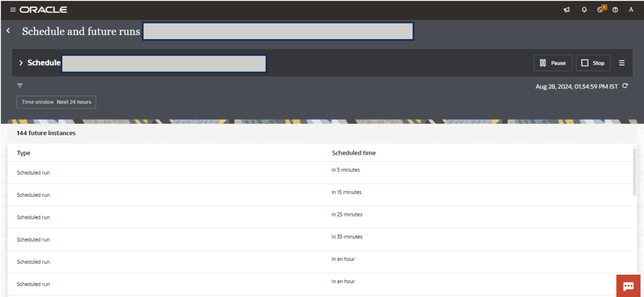
Task: Stop the schedule
Action: (593, 63)
